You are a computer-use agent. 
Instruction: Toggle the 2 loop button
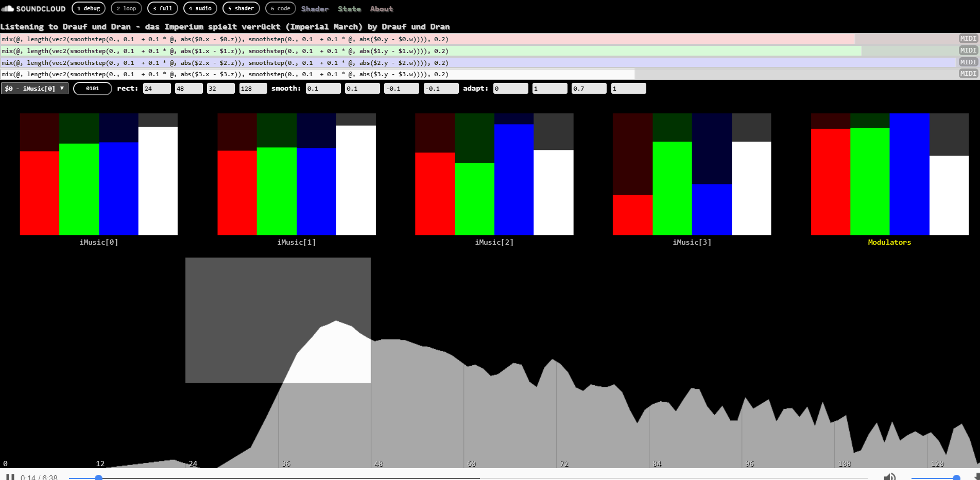(126, 8)
